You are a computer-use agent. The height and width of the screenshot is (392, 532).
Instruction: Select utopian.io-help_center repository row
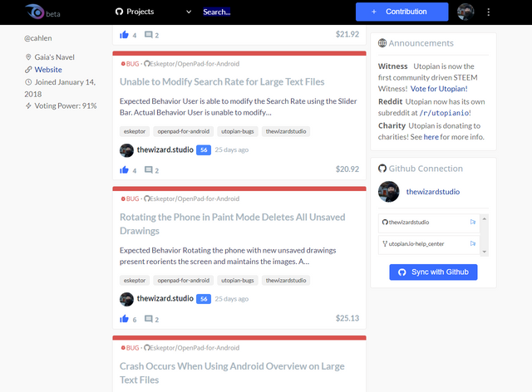[429, 244]
